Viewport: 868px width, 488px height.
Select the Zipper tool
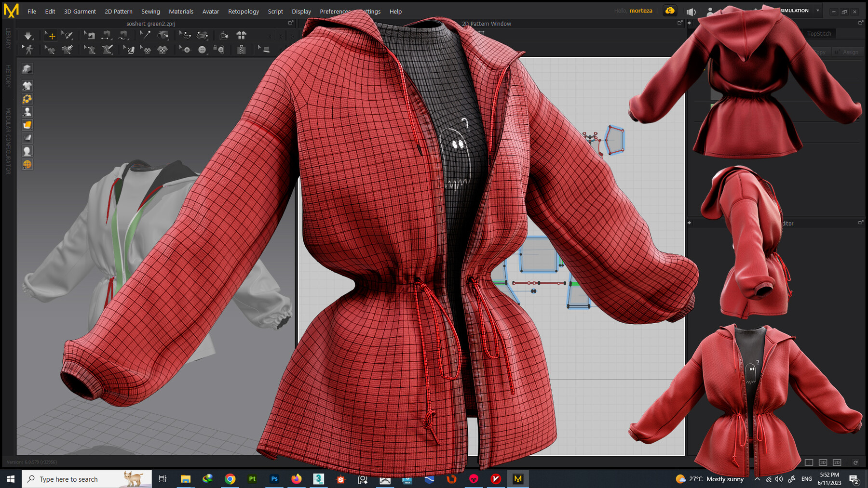coord(242,50)
